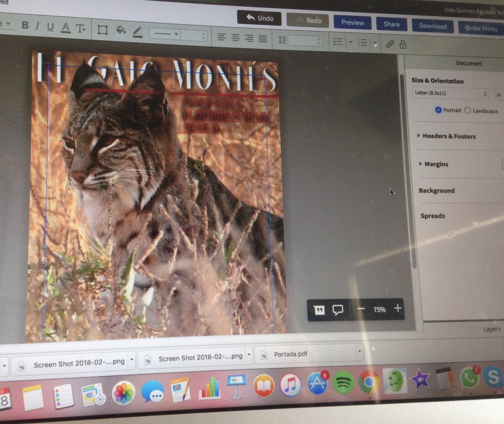
Task: Select Portrait orientation
Action: click(438, 110)
